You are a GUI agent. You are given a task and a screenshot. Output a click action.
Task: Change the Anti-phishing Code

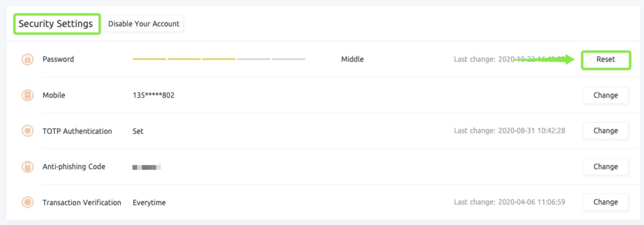pos(605,167)
